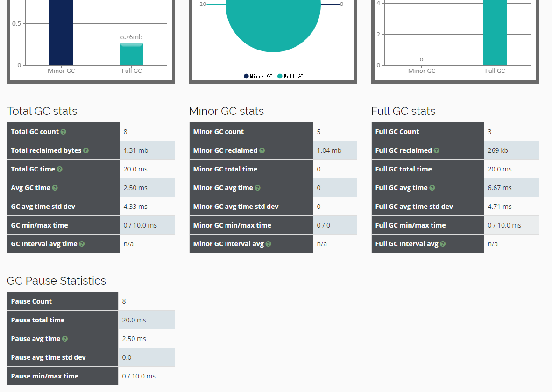Screen dimensions: 552x392
Task: Show help for GC Interval avg time
Action: point(82,244)
